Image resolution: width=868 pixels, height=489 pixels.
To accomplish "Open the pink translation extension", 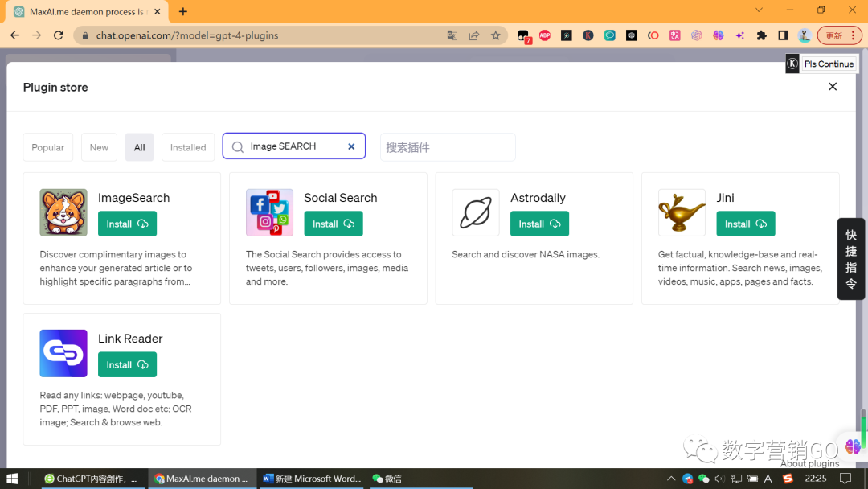I will point(675,35).
